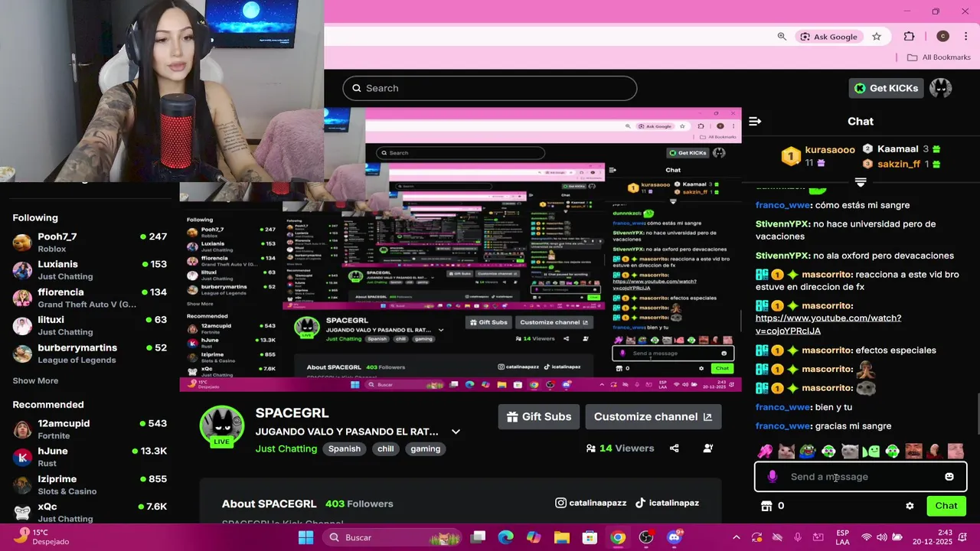The width and height of the screenshot is (980, 551).
Task: Open the Windows Start menu
Action: (x=305, y=537)
